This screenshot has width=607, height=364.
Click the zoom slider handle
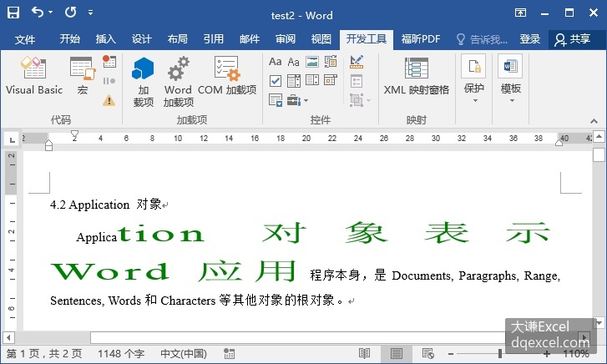point(500,353)
